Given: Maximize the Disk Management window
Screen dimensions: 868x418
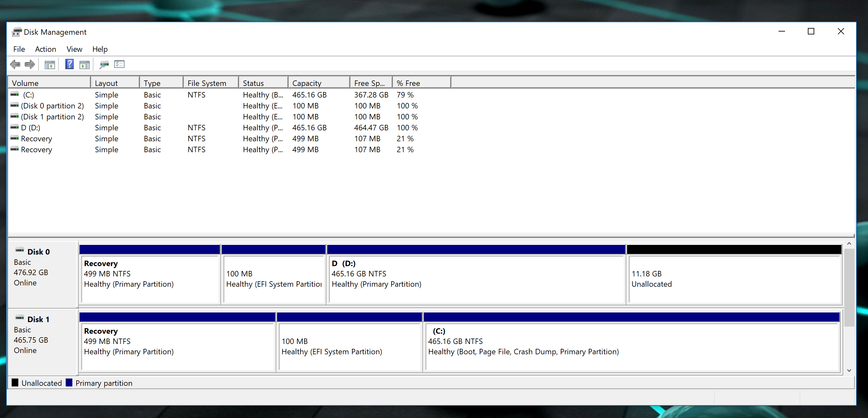Looking at the screenshot, I should pyautogui.click(x=811, y=31).
